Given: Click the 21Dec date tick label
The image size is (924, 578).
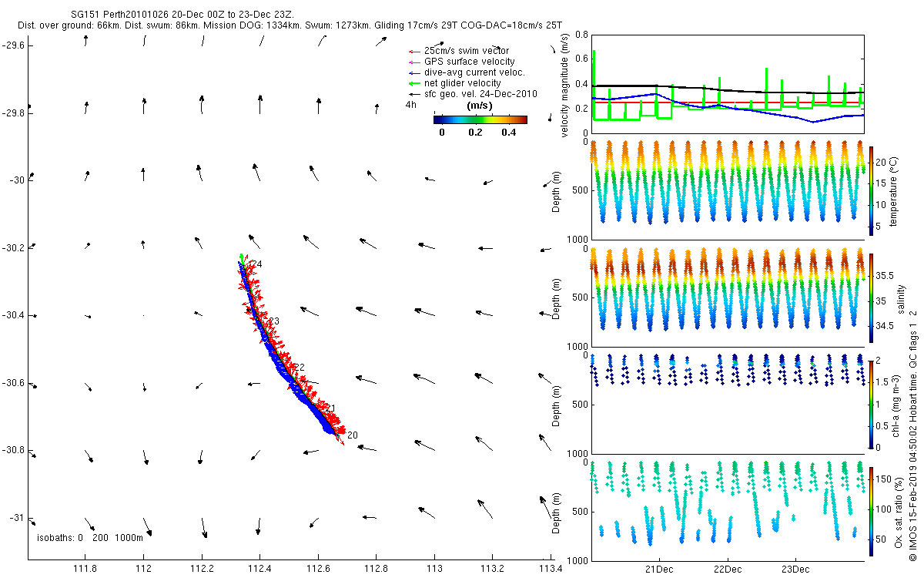Looking at the screenshot, I should 659,570.
